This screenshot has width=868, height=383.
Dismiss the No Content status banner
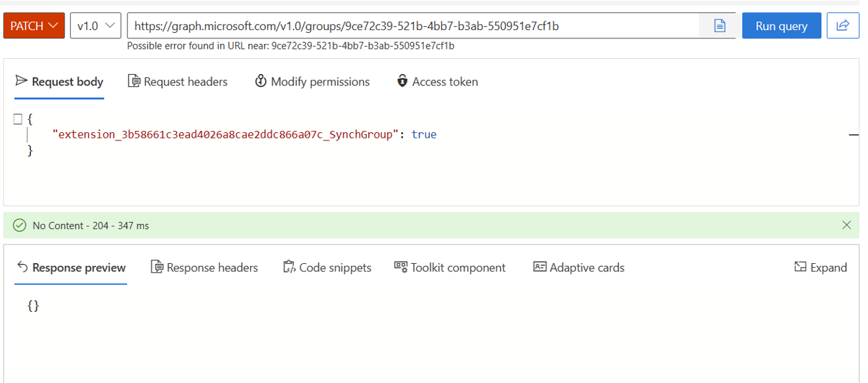click(846, 225)
